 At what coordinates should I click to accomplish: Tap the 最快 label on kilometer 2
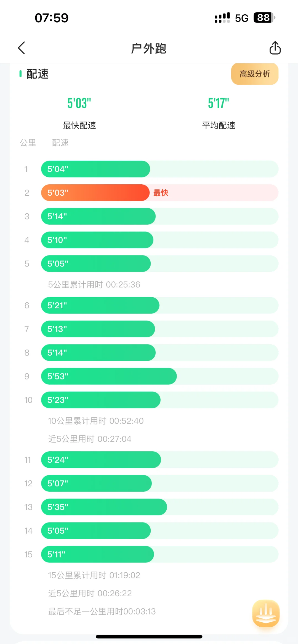pyautogui.click(x=161, y=193)
